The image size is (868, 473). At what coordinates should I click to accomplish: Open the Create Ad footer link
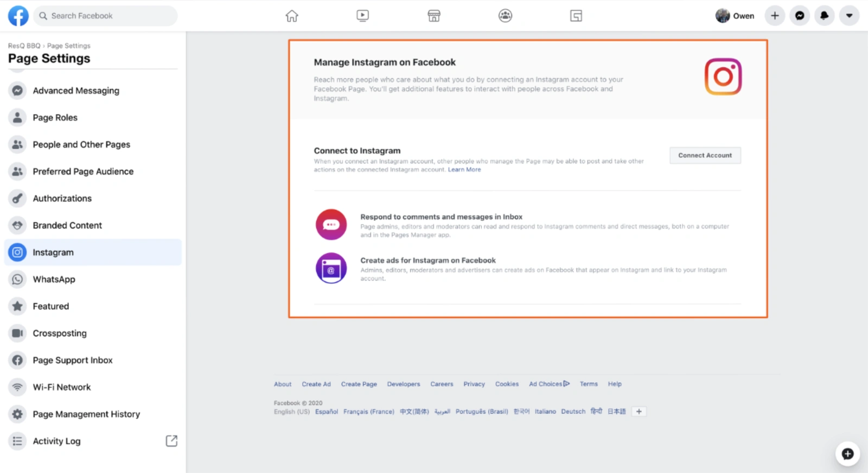click(316, 384)
